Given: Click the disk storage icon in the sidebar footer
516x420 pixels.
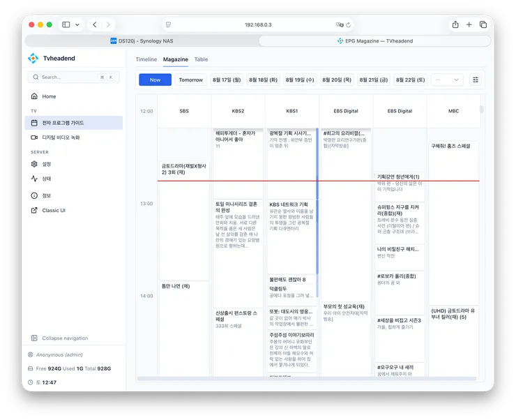Looking at the screenshot, I should (30, 368).
